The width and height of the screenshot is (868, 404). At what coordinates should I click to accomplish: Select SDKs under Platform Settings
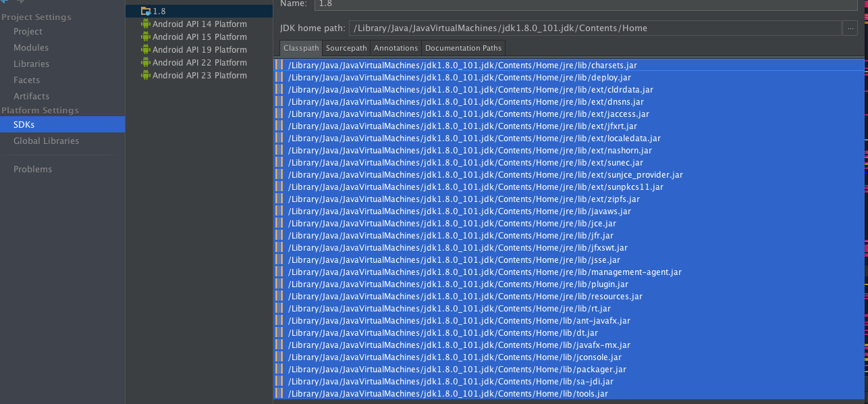click(62, 124)
